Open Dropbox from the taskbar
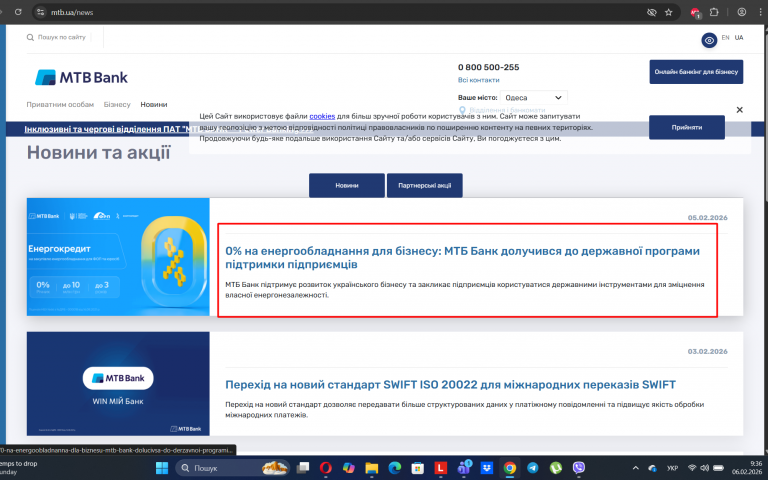The image size is (768, 480). [486, 468]
